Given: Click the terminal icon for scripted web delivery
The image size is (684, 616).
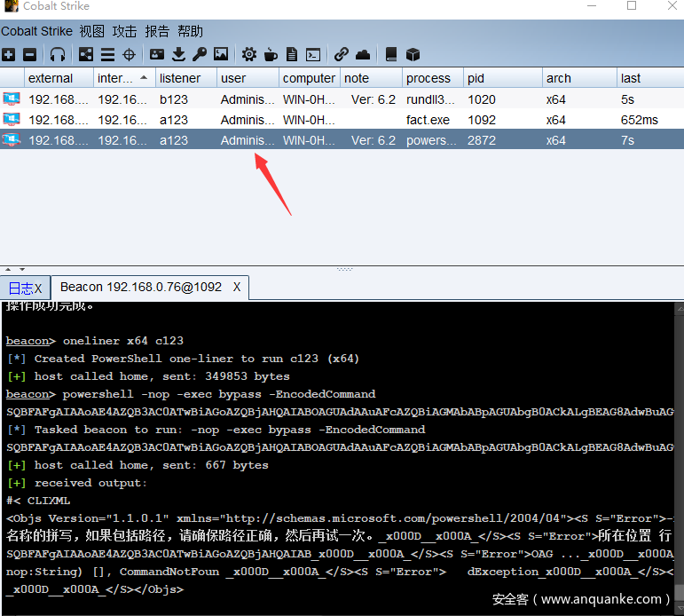Looking at the screenshot, I should (313, 54).
